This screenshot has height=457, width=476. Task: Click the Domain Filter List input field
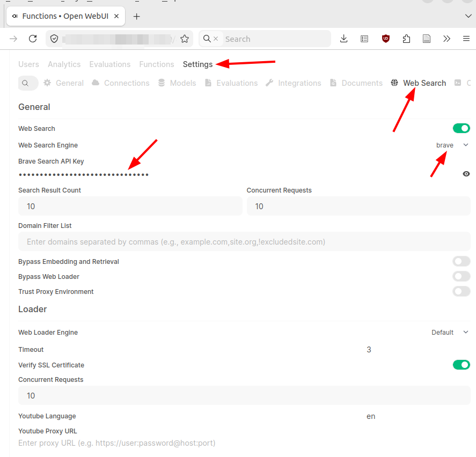244,242
